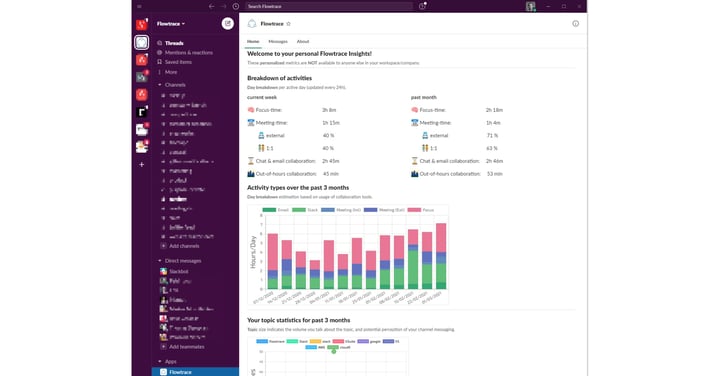Click the current week 1:1 people icon
This screenshot has width=720, height=376.
261,148
